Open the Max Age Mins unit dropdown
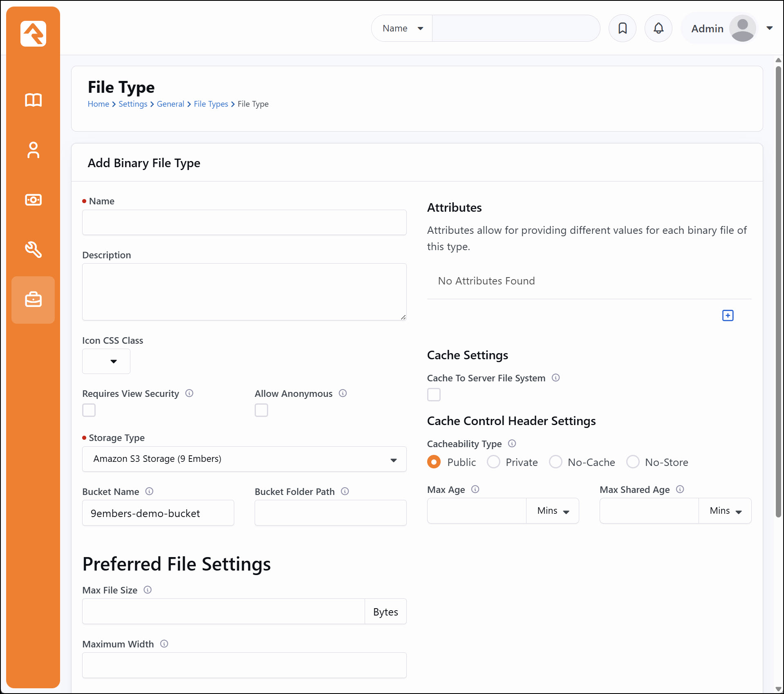 pyautogui.click(x=553, y=511)
